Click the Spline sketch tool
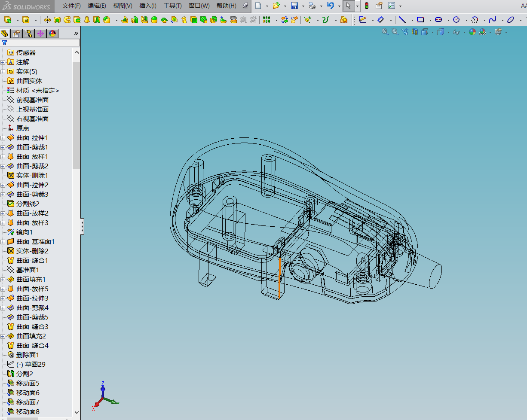The height and width of the screenshot is (420, 527). click(493, 20)
